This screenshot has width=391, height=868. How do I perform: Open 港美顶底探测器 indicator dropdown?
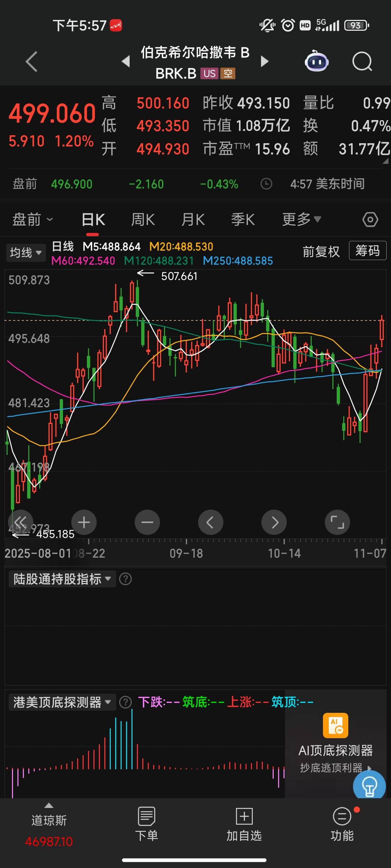pyautogui.click(x=62, y=702)
